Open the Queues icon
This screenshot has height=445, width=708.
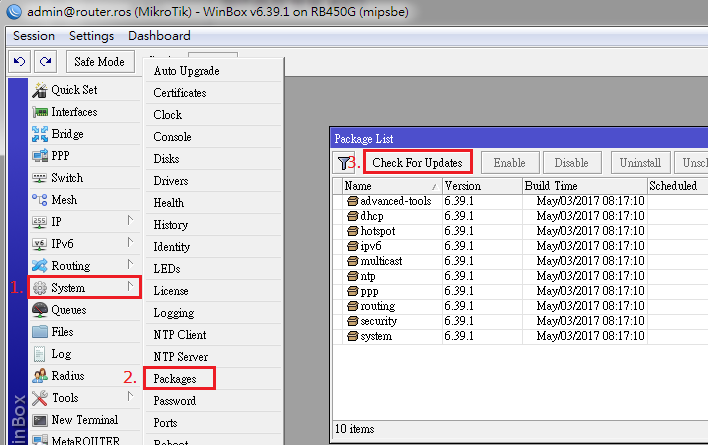coord(40,310)
